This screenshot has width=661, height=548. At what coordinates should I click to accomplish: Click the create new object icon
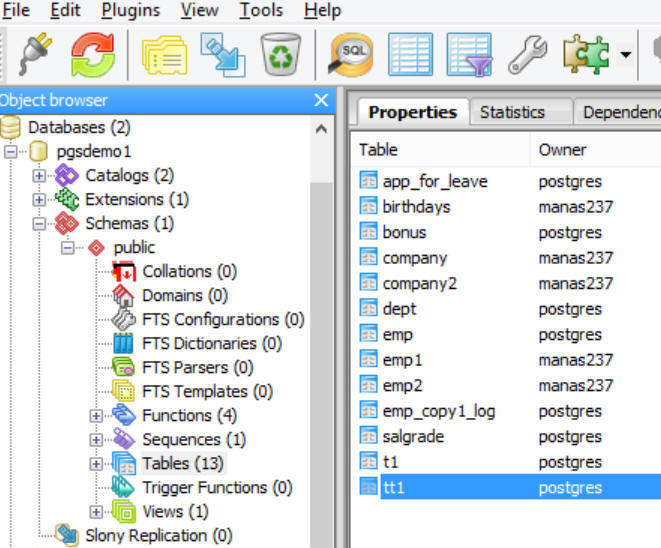[x=222, y=54]
